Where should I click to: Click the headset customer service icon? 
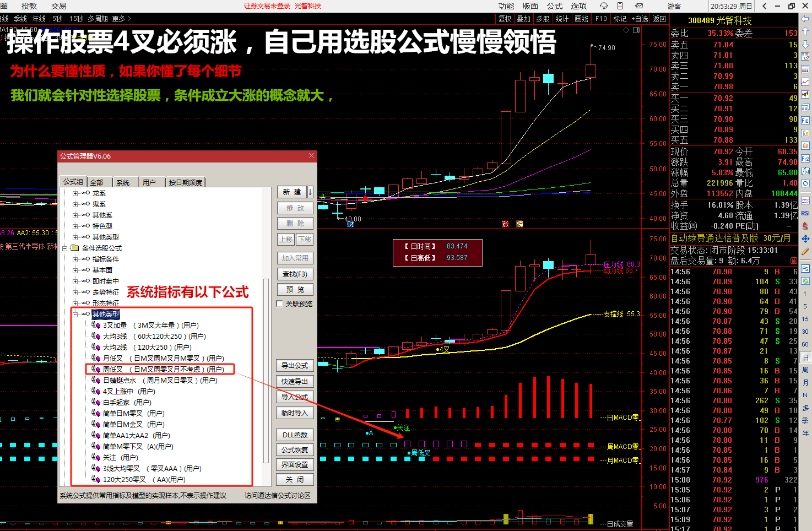click(604, 6)
